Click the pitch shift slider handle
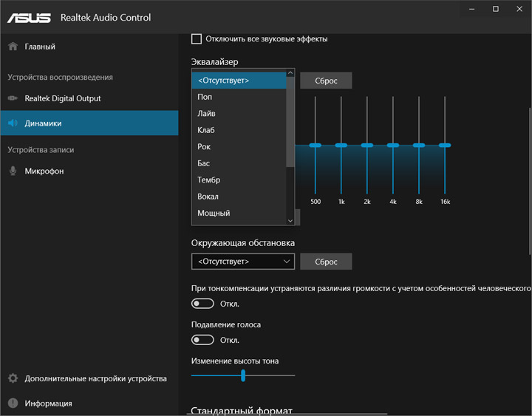The height and width of the screenshot is (416, 532). [243, 375]
